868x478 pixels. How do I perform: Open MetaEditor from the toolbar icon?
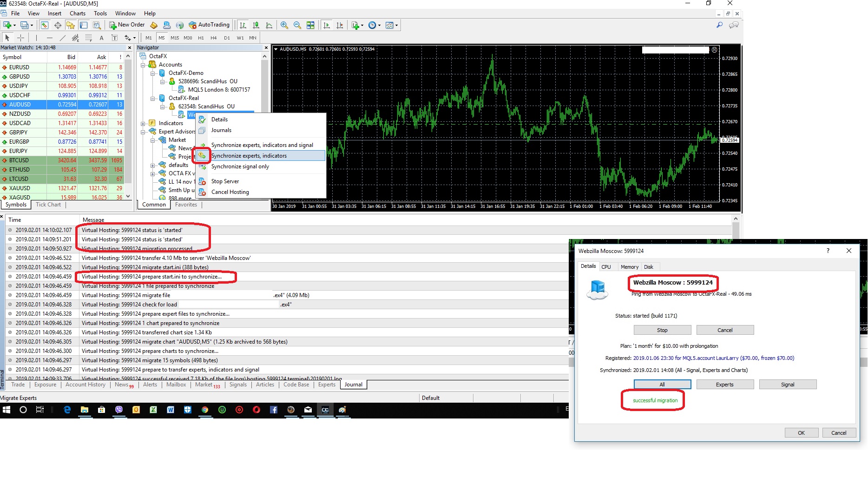pos(154,25)
